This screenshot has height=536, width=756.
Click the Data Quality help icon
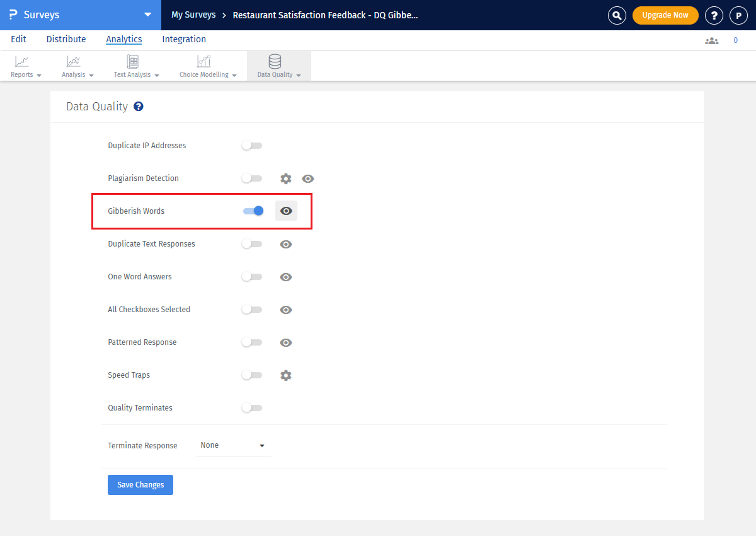pyautogui.click(x=139, y=107)
